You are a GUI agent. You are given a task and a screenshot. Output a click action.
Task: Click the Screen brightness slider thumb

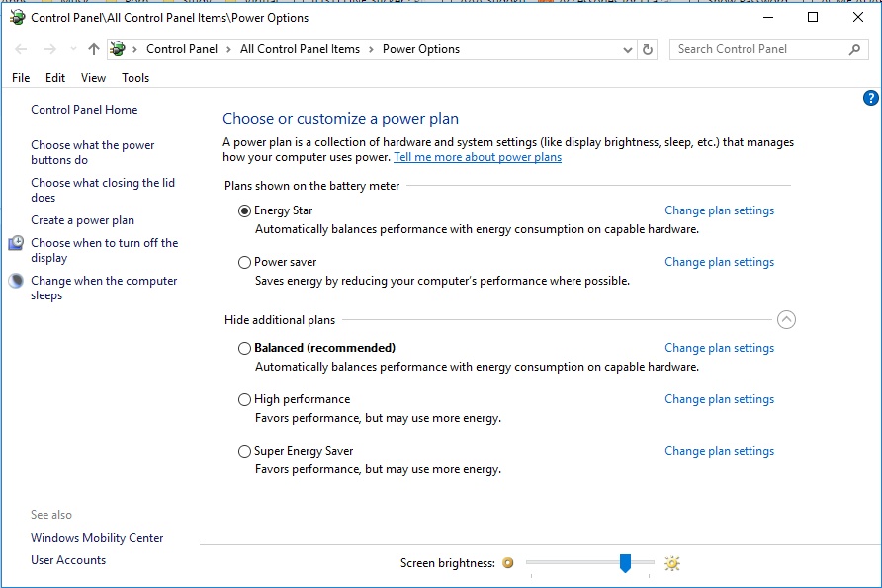click(x=625, y=563)
